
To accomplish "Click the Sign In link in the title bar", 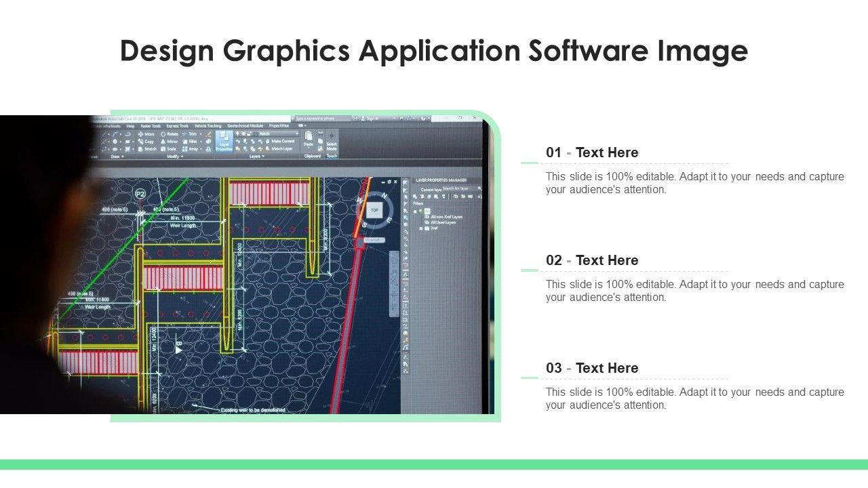I will point(372,119).
